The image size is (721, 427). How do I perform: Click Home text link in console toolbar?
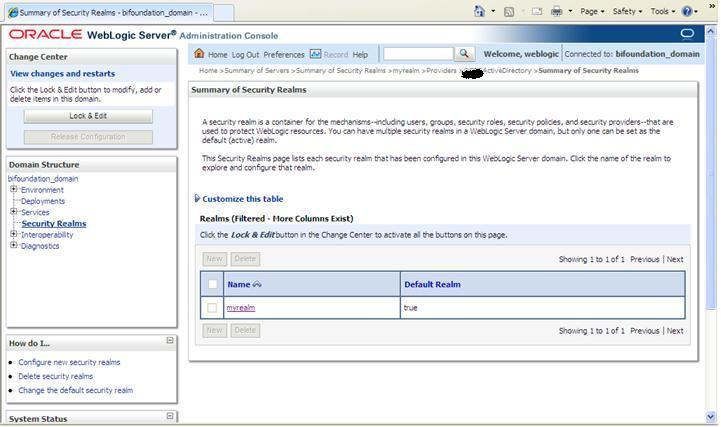[x=217, y=54]
